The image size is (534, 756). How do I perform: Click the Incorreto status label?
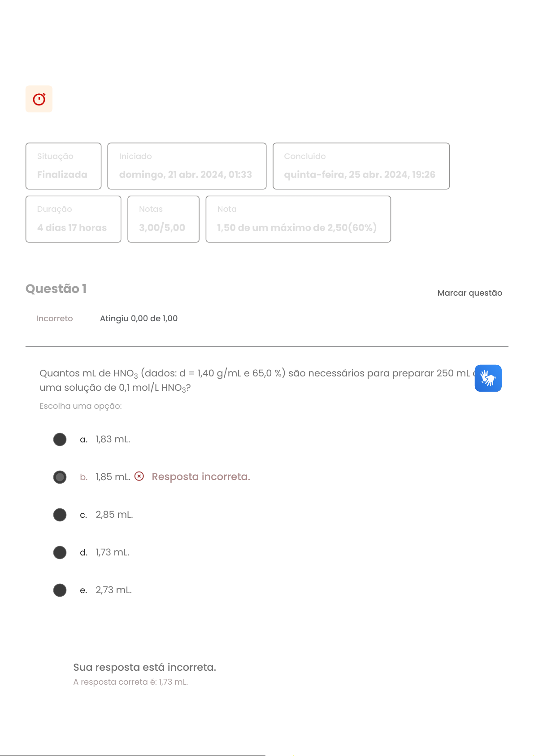click(54, 319)
